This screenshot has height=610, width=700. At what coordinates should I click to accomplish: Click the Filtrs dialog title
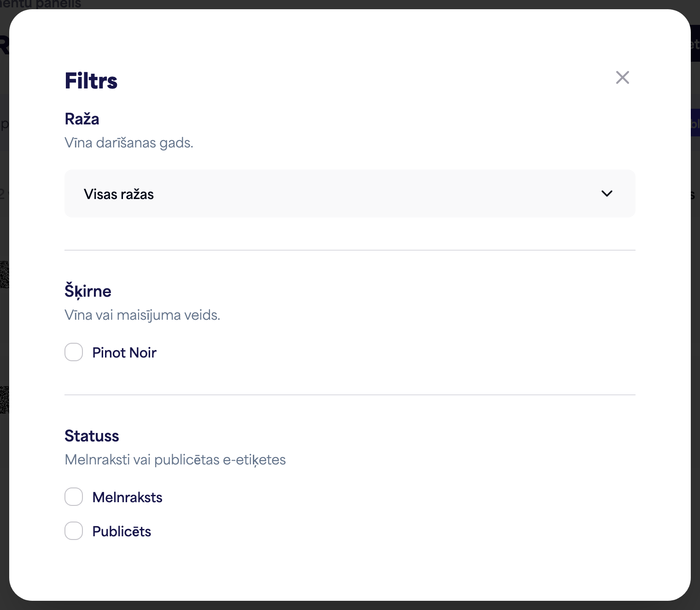pyautogui.click(x=91, y=81)
